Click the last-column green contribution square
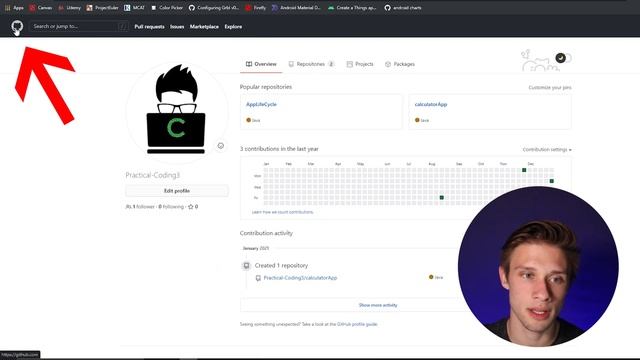This screenshot has width=640, height=360. click(x=551, y=181)
